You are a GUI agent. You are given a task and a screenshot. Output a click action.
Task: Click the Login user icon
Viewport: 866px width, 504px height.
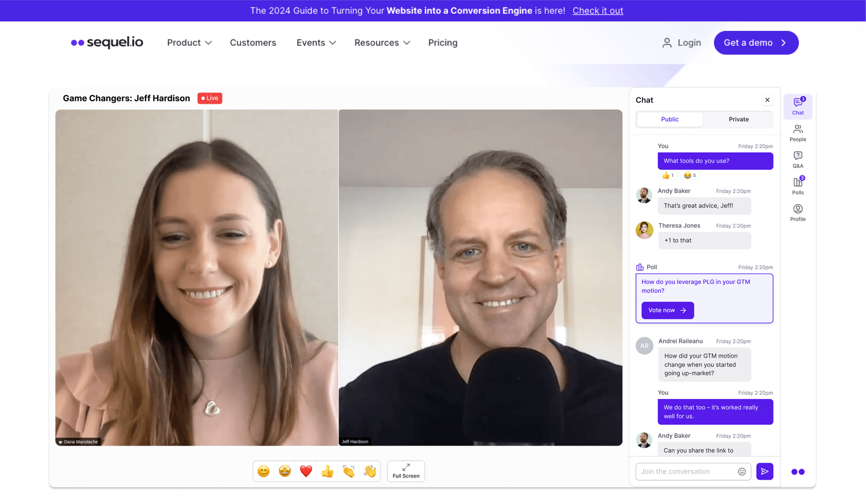[x=667, y=43]
